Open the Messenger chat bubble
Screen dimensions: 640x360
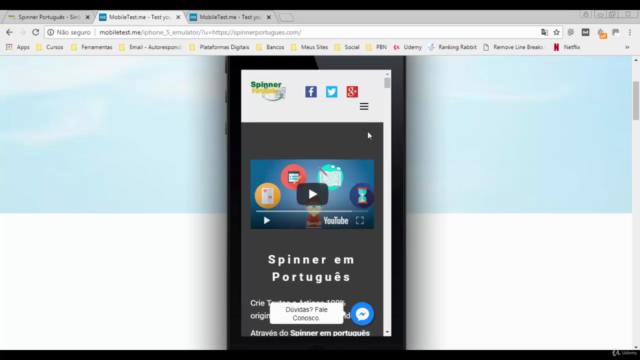tap(362, 314)
